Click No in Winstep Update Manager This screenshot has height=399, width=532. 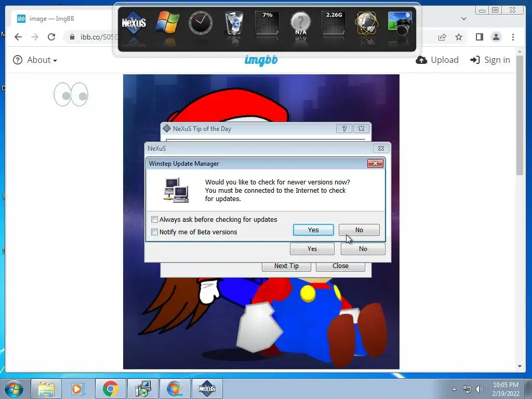coord(359,230)
